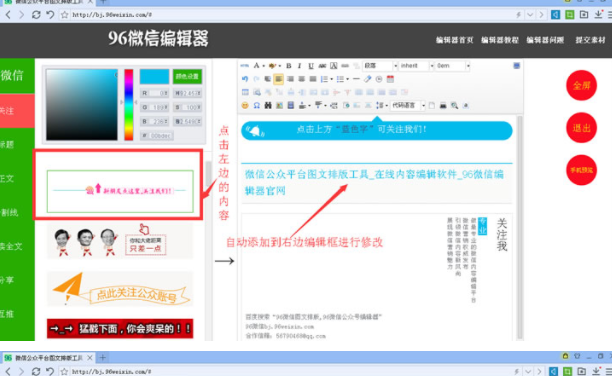This screenshot has width=612, height=376.
Task: Open the 代码语言 code language dropdown
Action: pos(408,105)
